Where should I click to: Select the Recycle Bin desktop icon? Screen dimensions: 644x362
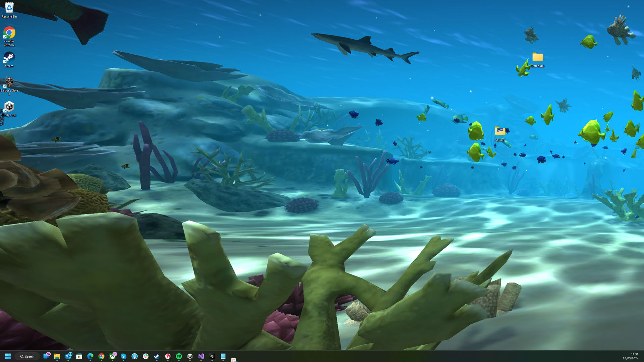tap(9, 10)
